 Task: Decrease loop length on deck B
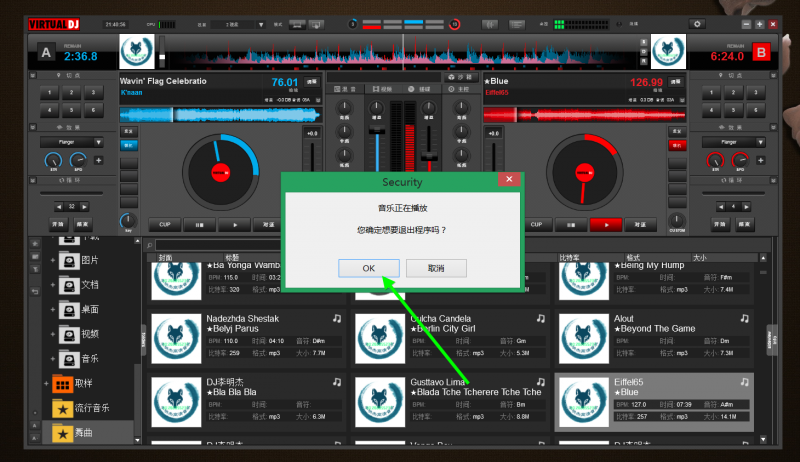tap(721, 207)
